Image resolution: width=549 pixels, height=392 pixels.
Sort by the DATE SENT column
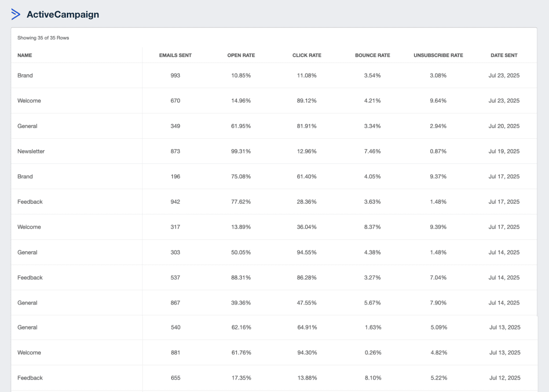(504, 55)
